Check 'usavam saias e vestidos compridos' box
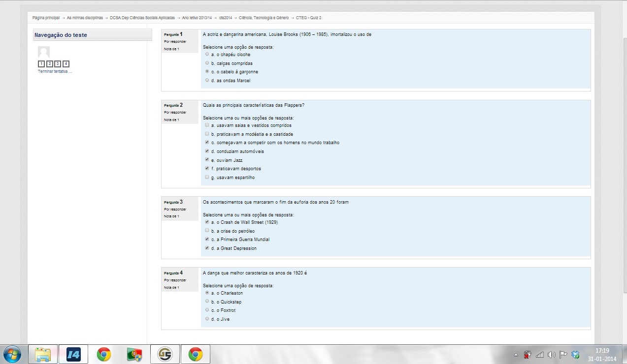The image size is (627, 364). 207,125
